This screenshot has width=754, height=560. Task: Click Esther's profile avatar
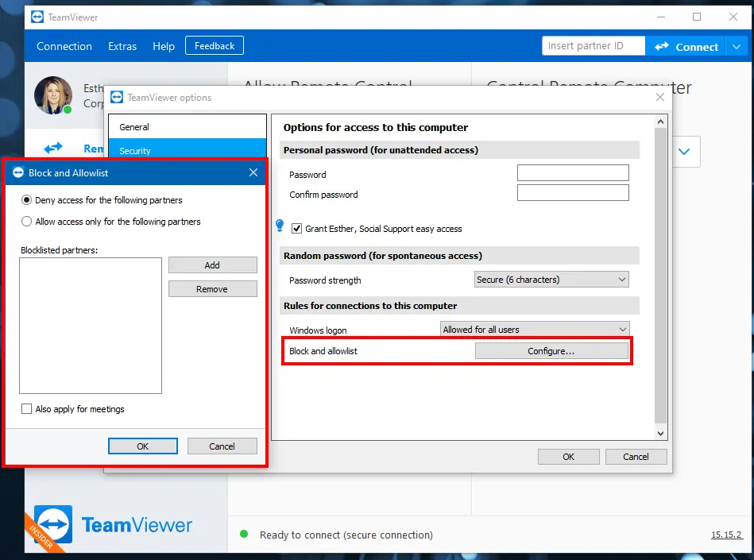click(x=53, y=95)
